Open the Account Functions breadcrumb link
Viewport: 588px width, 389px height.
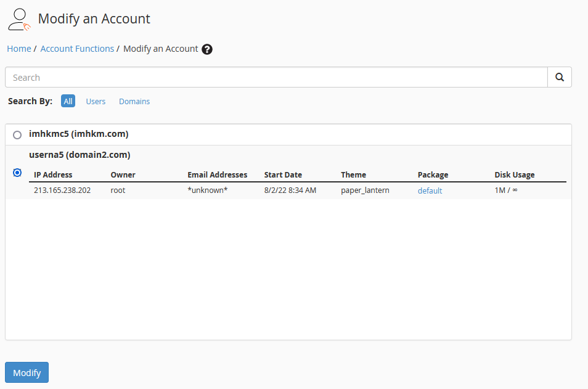click(77, 49)
